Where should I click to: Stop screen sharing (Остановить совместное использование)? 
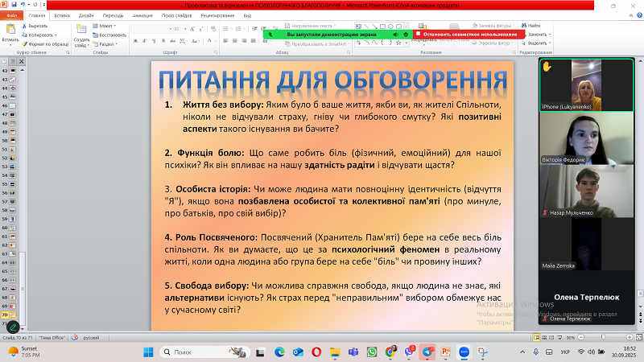pyautogui.click(x=469, y=35)
